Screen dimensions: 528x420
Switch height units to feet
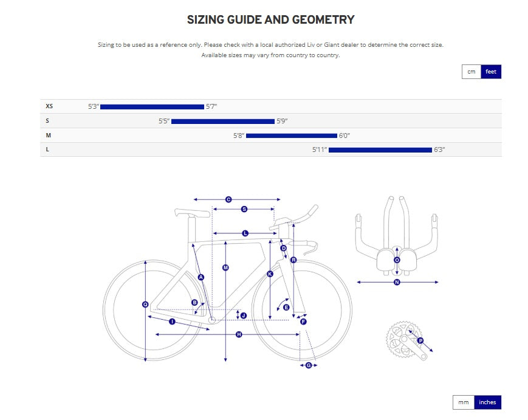pyautogui.click(x=491, y=72)
